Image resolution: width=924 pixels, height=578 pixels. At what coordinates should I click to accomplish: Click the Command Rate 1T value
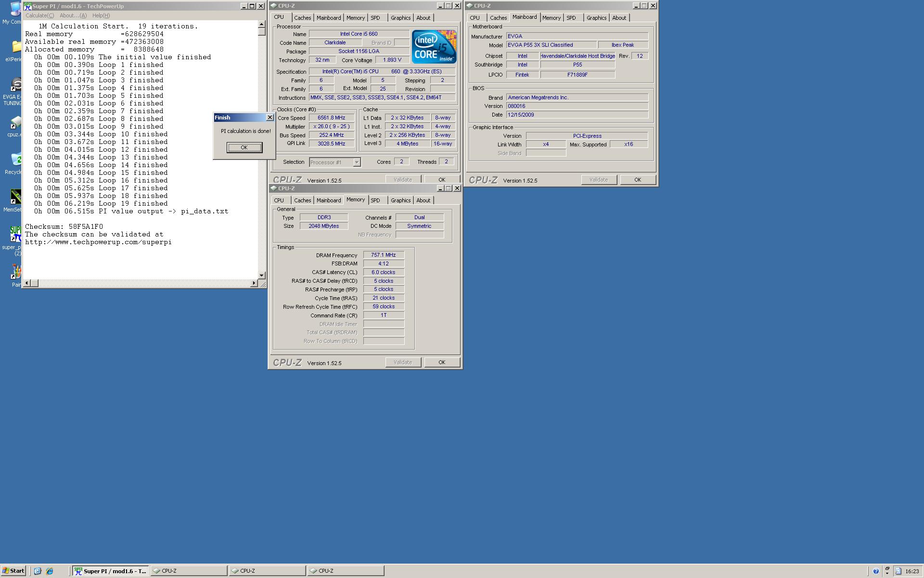pyautogui.click(x=384, y=315)
